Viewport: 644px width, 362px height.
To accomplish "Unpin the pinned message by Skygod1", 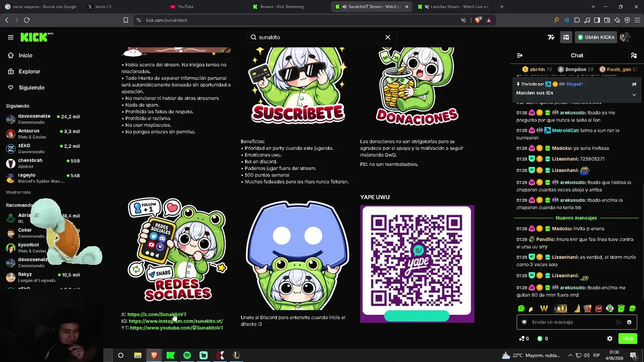I will coord(634,84).
